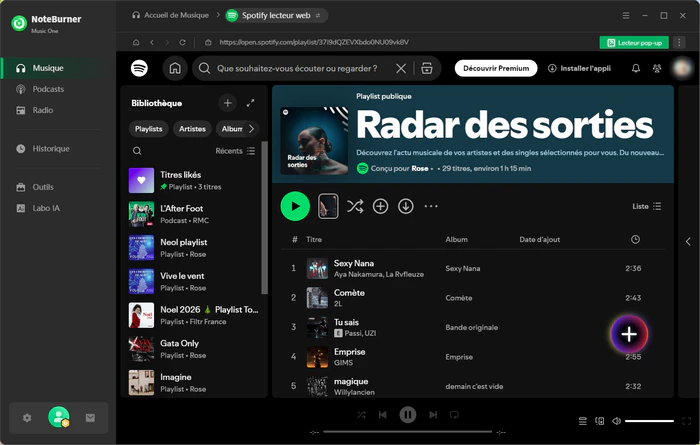Screen dimensions: 700x445
Task: Open the queue icon
Action: tap(583, 421)
